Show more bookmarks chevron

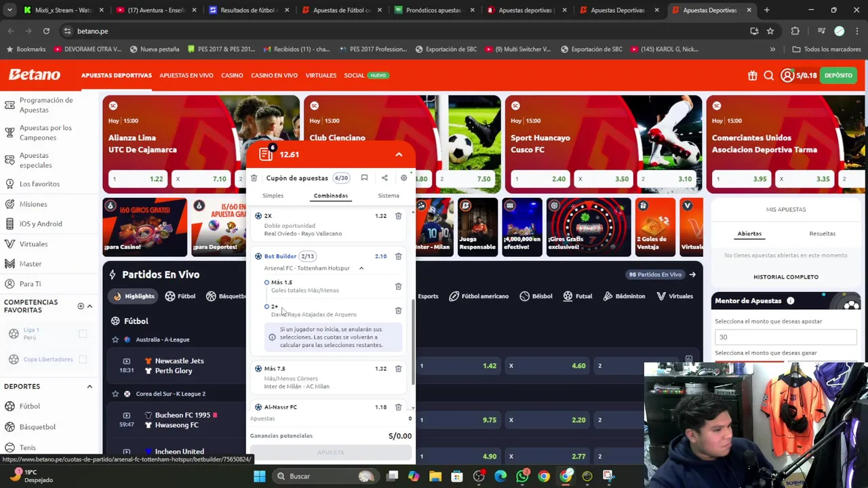[x=772, y=49]
